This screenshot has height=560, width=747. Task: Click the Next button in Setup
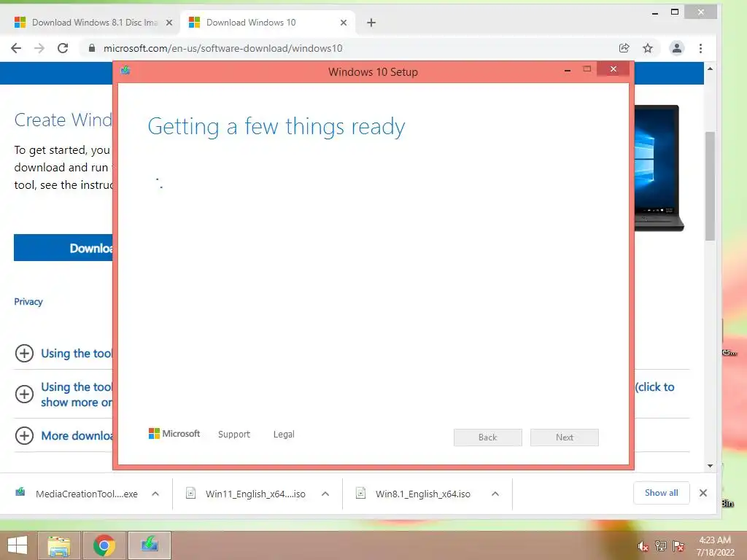click(x=565, y=437)
